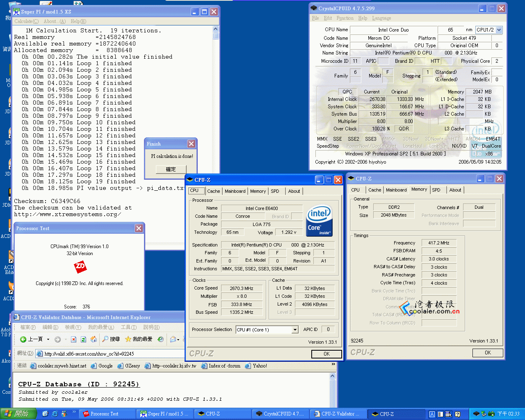Click OK in front CPU-Z window

tap(326, 354)
